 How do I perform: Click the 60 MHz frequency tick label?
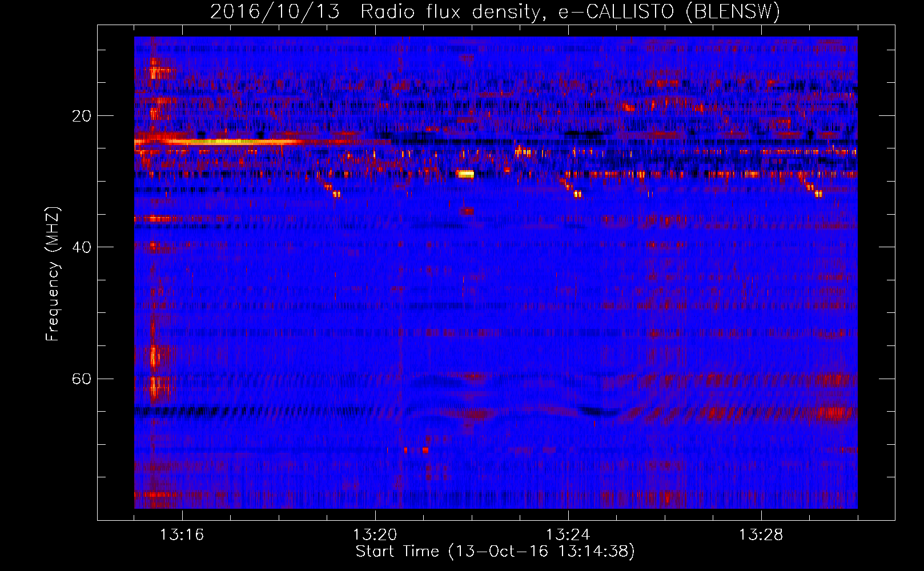coord(81,379)
